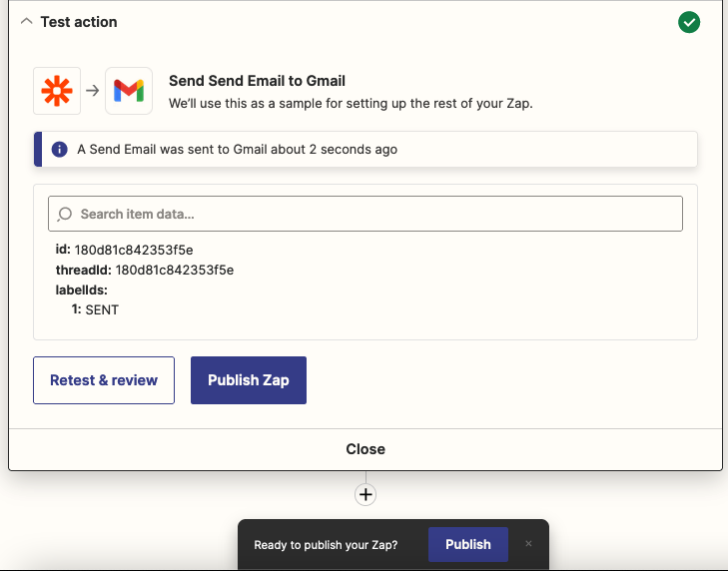Select the Test action header title
Viewport: 728px width, 571px height.
coord(79,22)
